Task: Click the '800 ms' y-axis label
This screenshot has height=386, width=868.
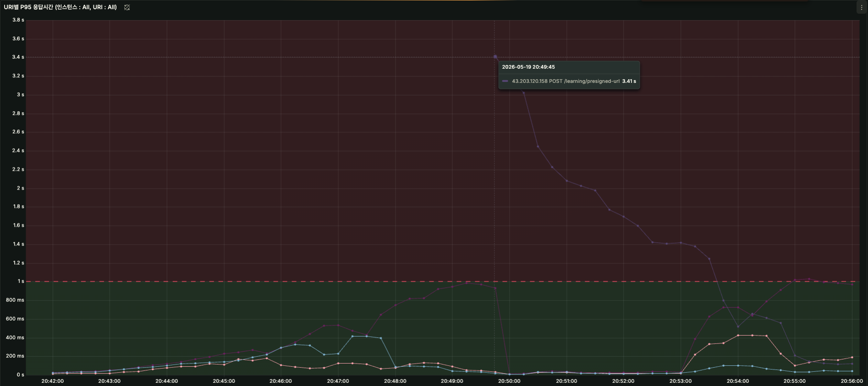Action: point(15,300)
